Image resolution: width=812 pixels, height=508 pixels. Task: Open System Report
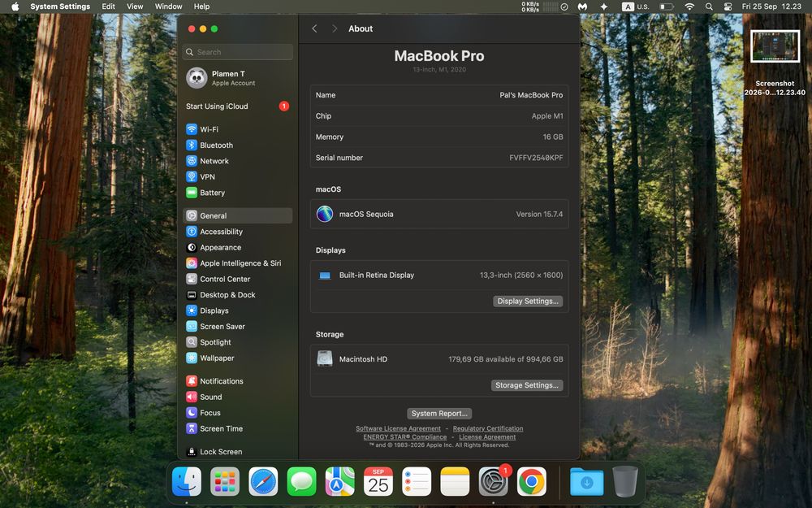[x=439, y=413]
